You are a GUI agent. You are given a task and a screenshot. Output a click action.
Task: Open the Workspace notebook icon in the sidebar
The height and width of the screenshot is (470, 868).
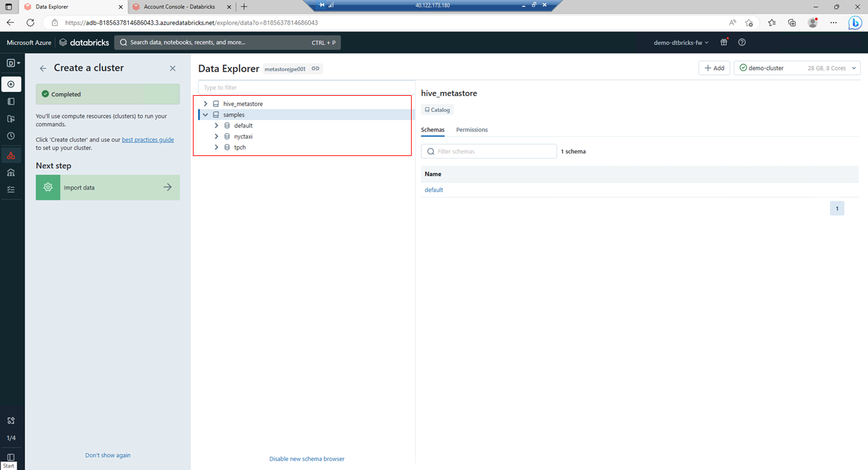click(x=11, y=102)
